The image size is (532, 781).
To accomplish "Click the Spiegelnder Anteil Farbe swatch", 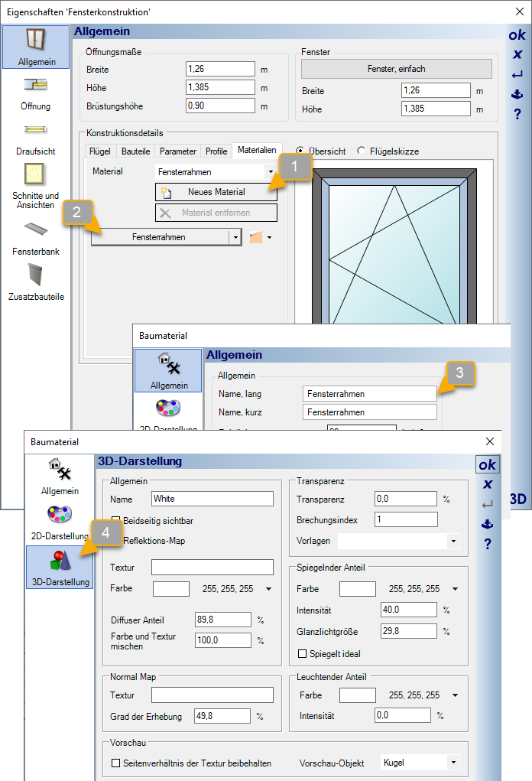I will 357,589.
